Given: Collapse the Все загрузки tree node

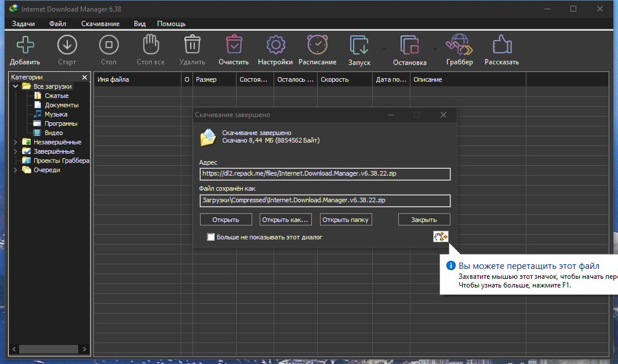Looking at the screenshot, I should (15, 86).
